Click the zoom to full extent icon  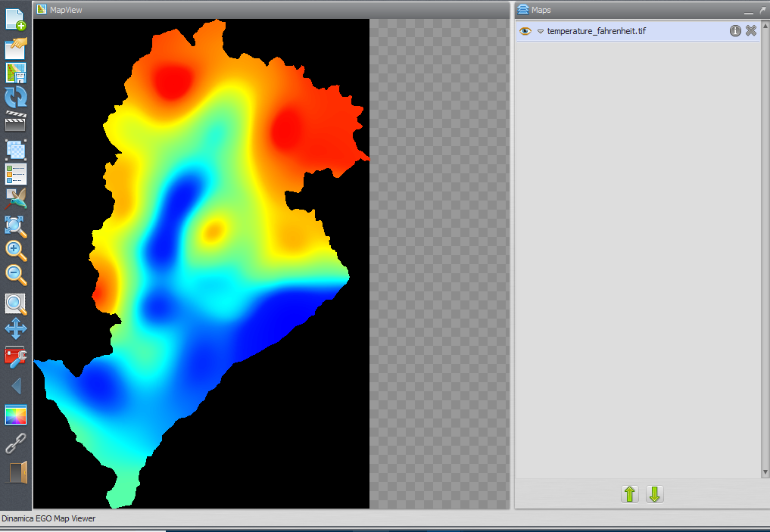point(16,225)
